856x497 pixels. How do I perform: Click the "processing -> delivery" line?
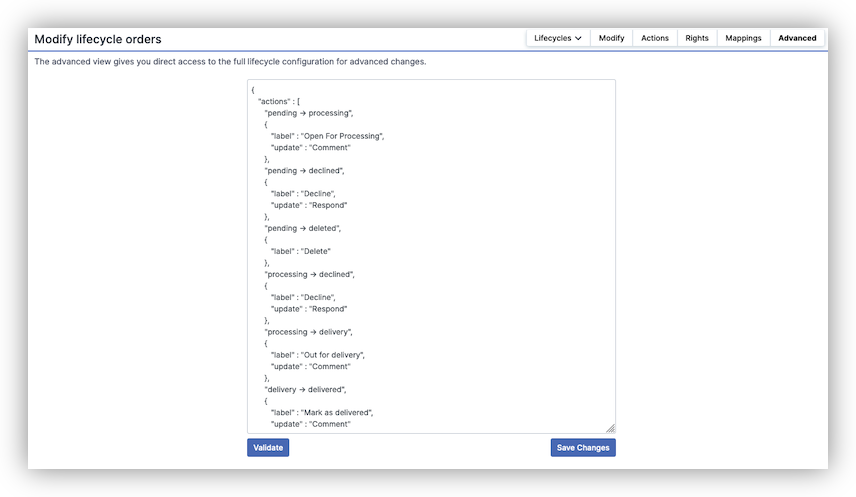point(308,332)
